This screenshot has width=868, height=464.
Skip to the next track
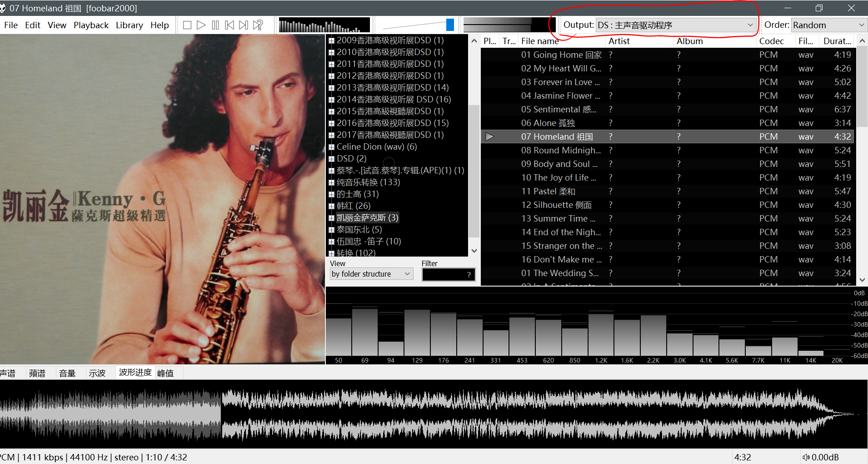point(244,25)
